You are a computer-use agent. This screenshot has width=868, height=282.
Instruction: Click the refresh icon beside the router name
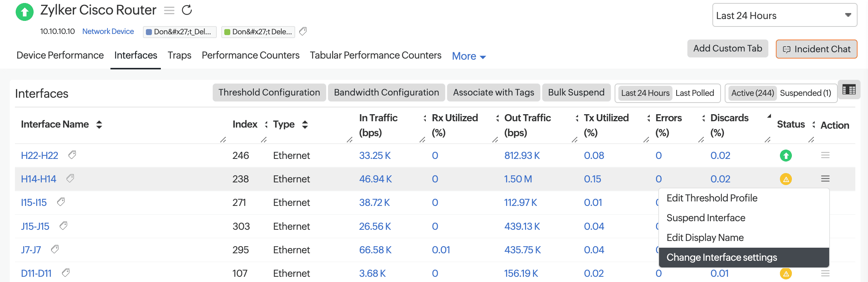pyautogui.click(x=187, y=10)
